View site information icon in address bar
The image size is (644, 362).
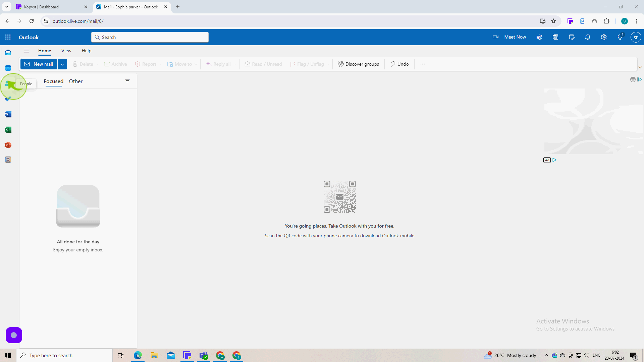coord(46,21)
